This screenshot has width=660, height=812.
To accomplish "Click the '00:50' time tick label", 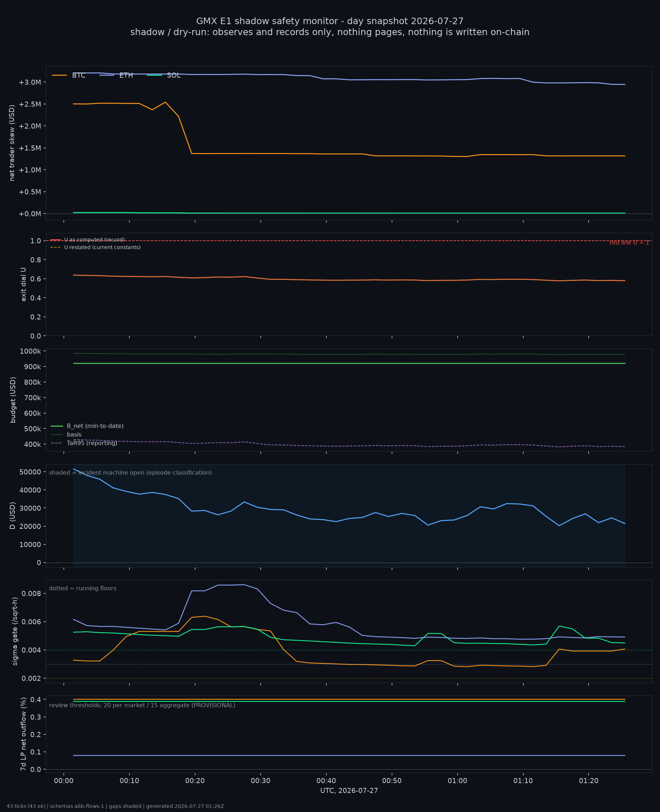I will (x=392, y=781).
